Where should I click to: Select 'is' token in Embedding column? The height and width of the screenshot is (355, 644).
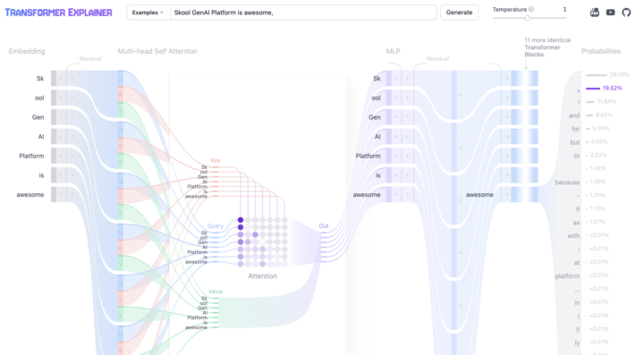tap(41, 175)
